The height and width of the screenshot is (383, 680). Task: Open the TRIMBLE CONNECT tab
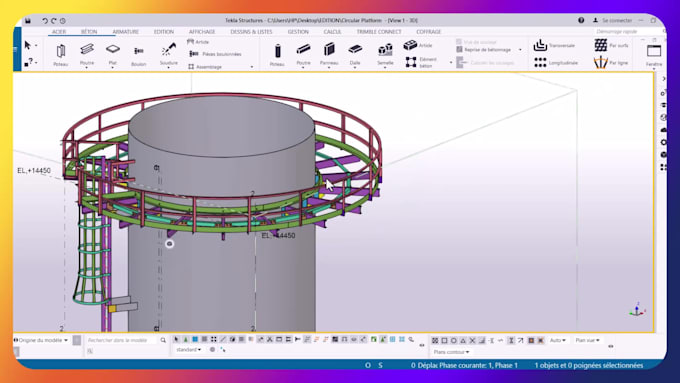pos(379,32)
